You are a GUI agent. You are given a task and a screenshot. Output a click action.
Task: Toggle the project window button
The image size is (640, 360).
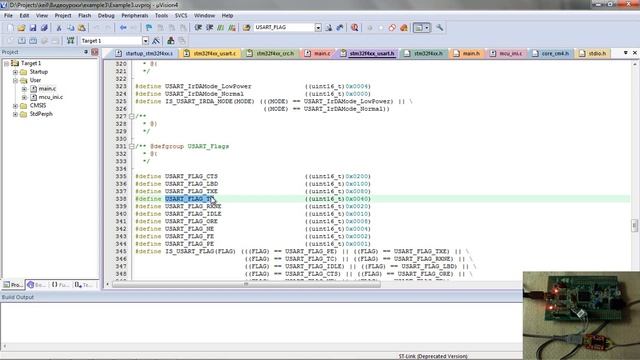418,28
